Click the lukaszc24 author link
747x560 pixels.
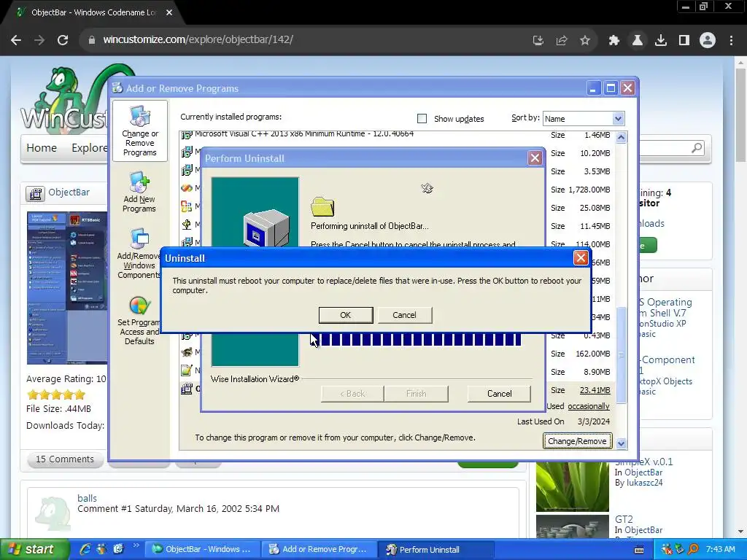645,483
